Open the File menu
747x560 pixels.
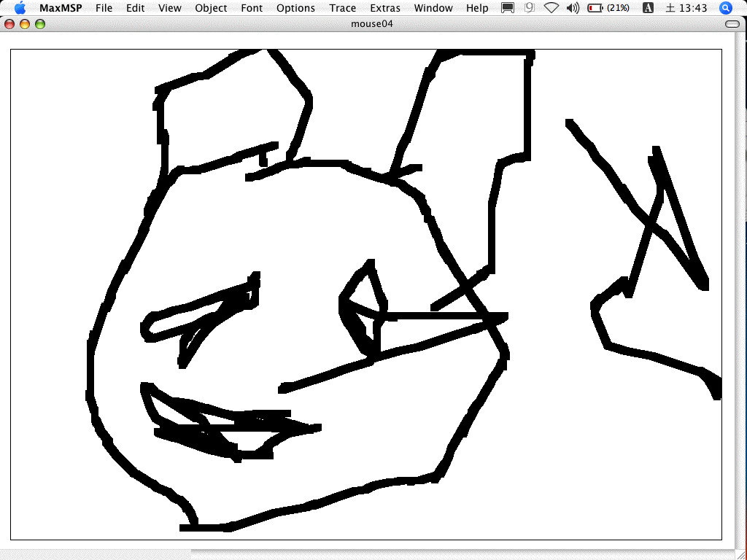pyautogui.click(x=104, y=8)
